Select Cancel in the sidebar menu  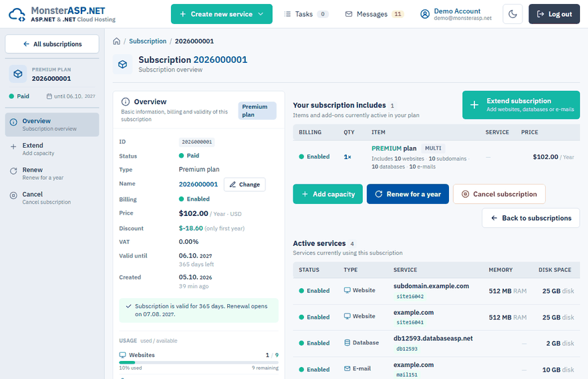(52, 198)
